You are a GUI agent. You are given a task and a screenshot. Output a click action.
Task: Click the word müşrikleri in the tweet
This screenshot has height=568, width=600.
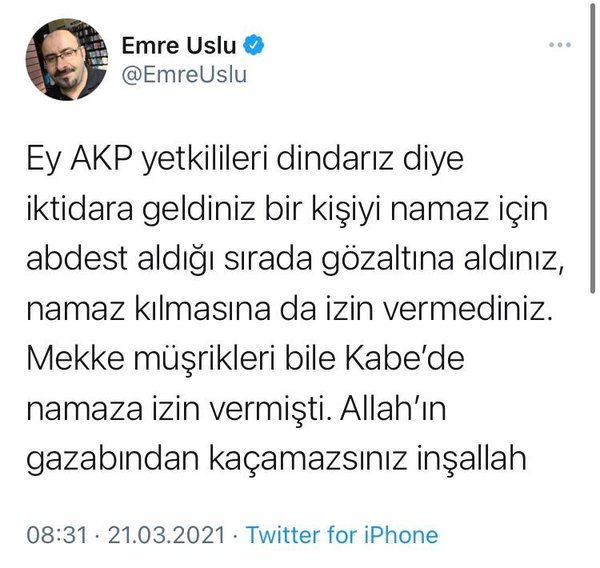205,359
